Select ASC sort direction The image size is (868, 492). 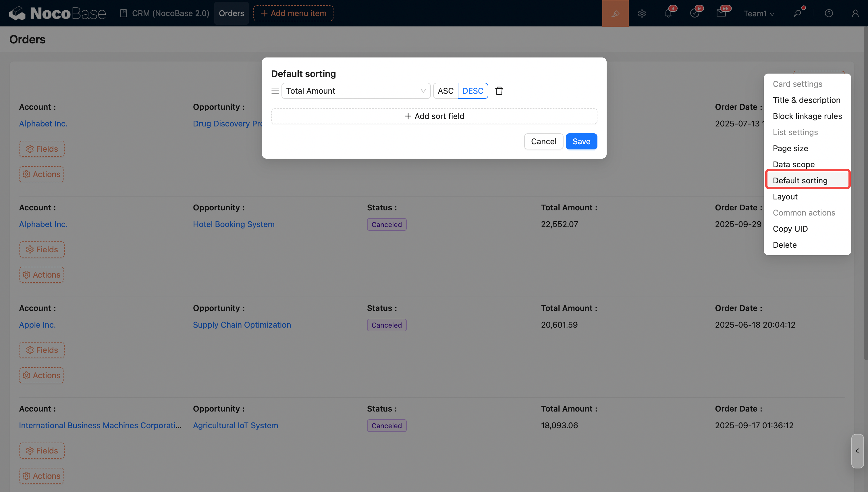tap(445, 91)
